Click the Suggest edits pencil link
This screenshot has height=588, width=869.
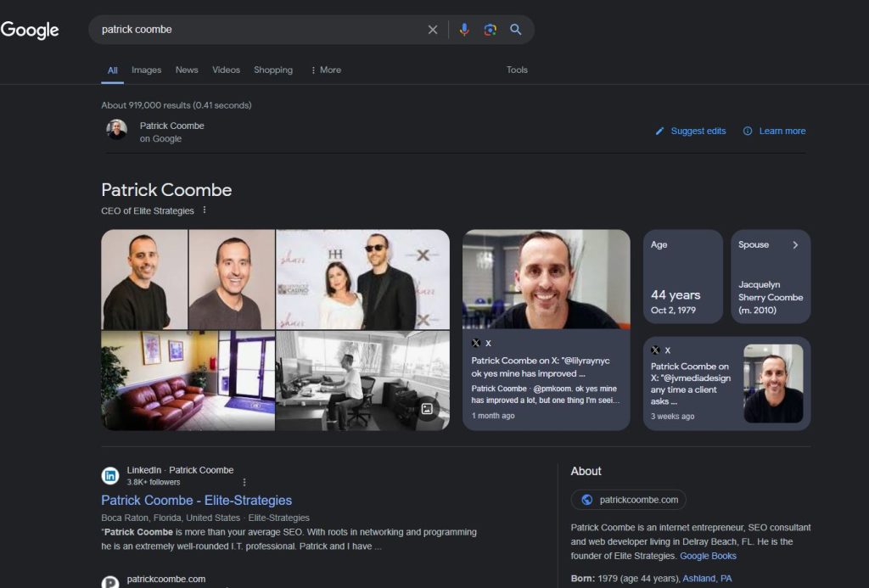(691, 131)
